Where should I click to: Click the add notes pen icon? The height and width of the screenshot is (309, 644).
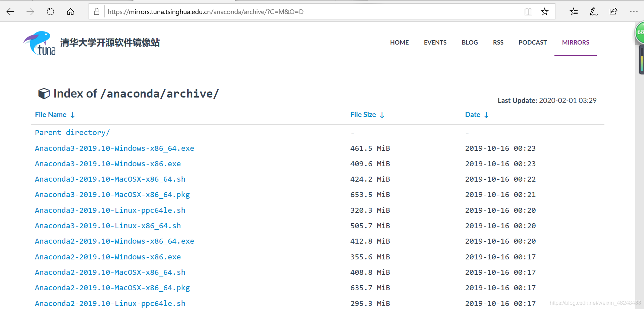click(x=593, y=12)
